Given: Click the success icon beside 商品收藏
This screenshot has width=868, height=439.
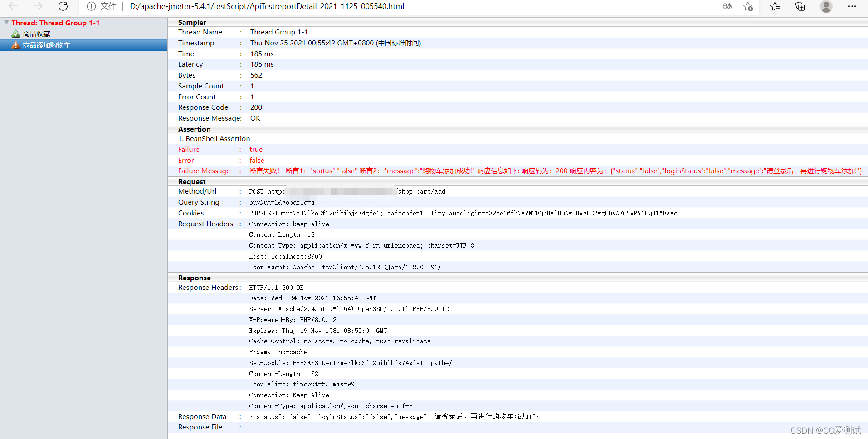Looking at the screenshot, I should (x=16, y=34).
